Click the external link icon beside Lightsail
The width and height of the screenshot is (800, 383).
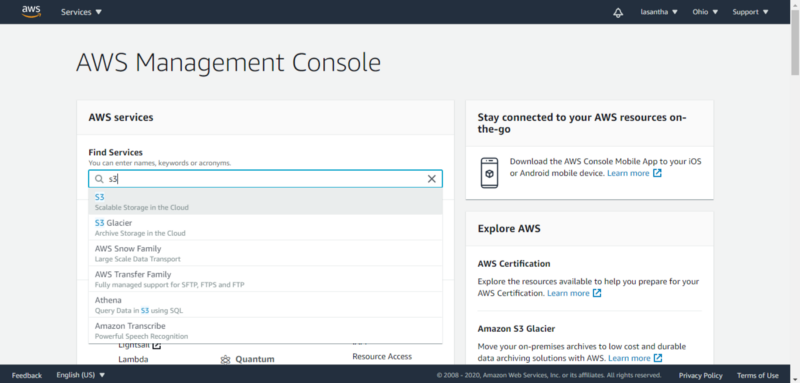[x=157, y=346]
